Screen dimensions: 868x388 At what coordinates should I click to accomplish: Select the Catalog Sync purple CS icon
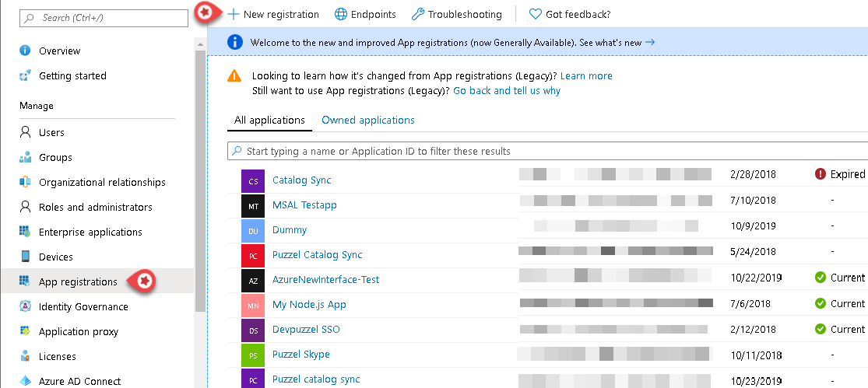[253, 180]
